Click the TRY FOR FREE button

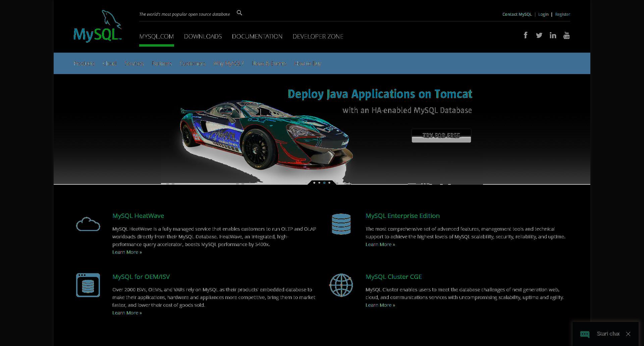point(441,135)
